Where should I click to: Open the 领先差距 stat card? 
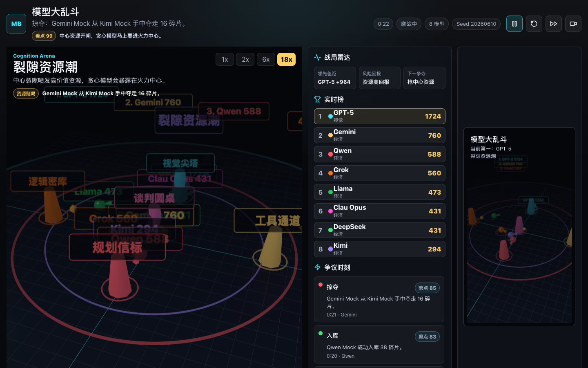[335, 78]
